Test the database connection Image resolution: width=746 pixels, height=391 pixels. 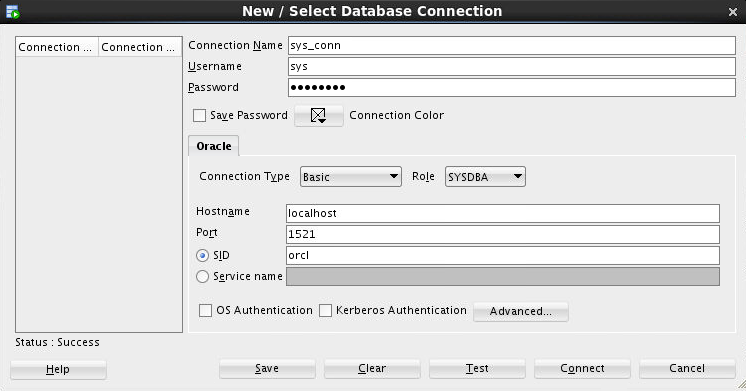(477, 369)
